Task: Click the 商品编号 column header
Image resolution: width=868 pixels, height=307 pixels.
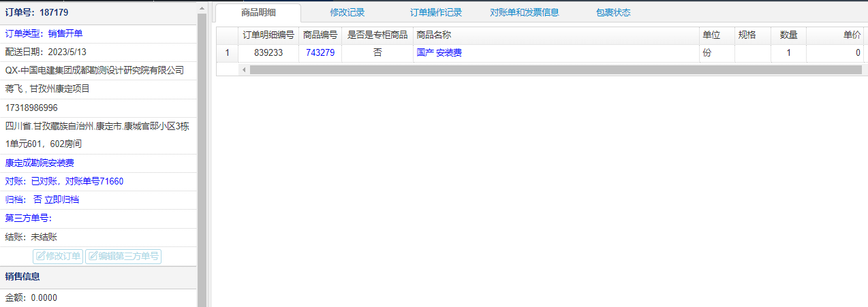Action: [x=320, y=35]
